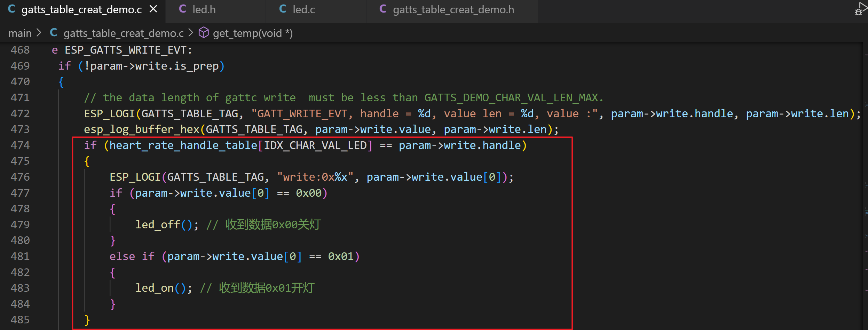
Task: Click the C icon on gatts_table_creat_demo.h tab
Action: click(383, 9)
